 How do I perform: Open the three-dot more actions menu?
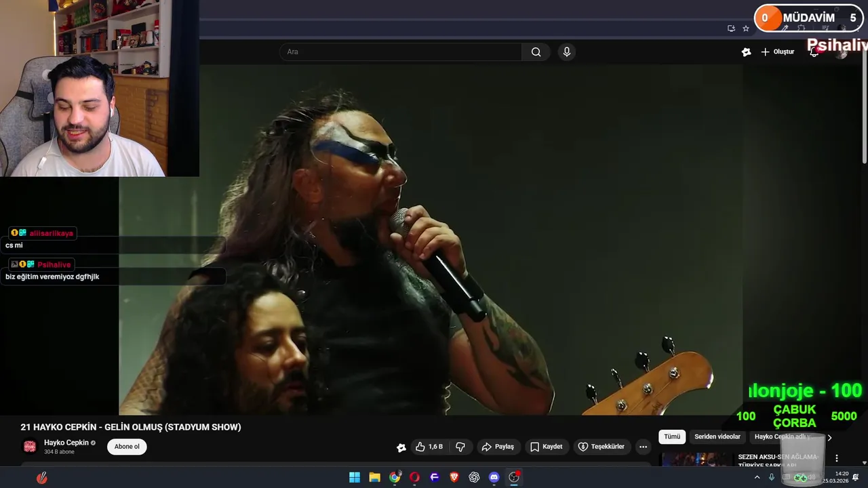[643, 447]
